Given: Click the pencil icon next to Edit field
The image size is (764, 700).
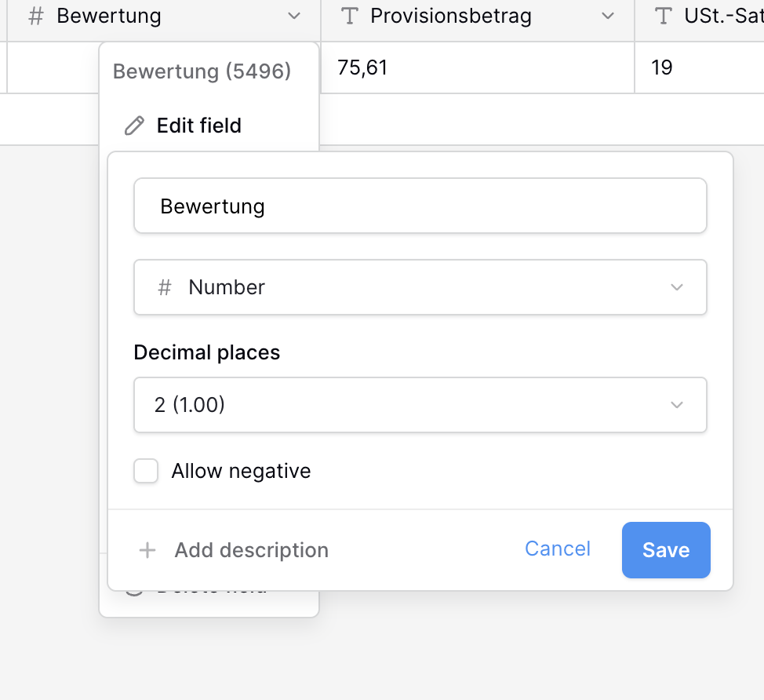Looking at the screenshot, I should [x=135, y=126].
